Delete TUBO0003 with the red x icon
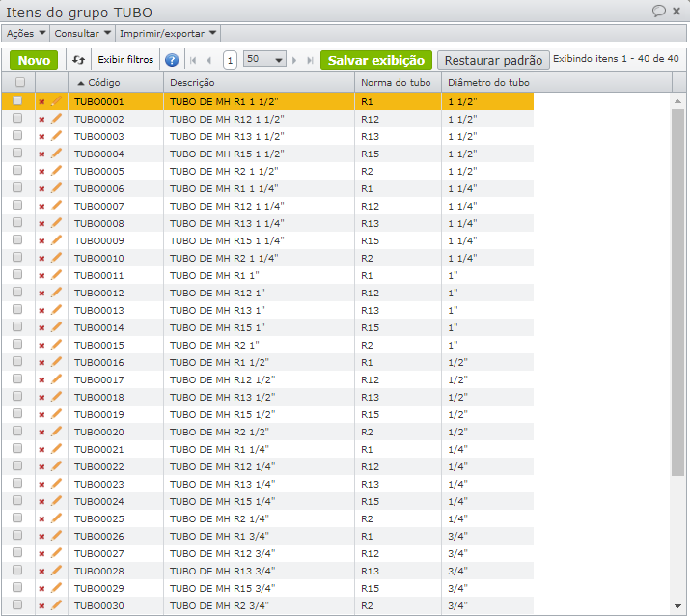 [x=41, y=137]
